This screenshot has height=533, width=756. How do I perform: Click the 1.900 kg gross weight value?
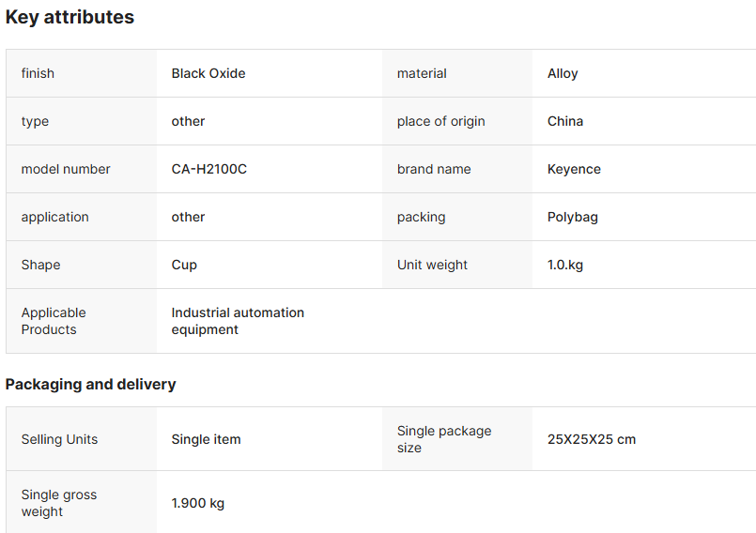point(198,503)
